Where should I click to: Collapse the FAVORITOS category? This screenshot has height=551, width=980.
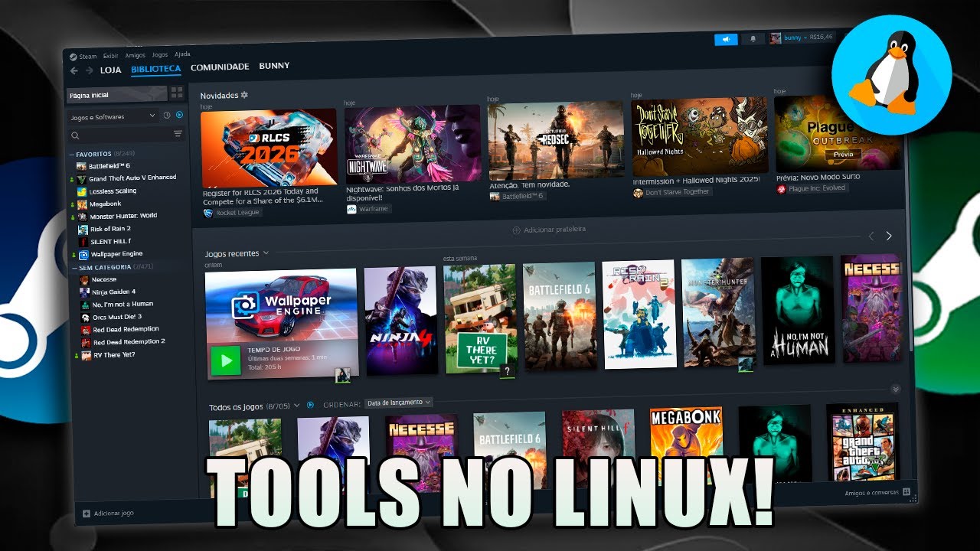point(103,154)
